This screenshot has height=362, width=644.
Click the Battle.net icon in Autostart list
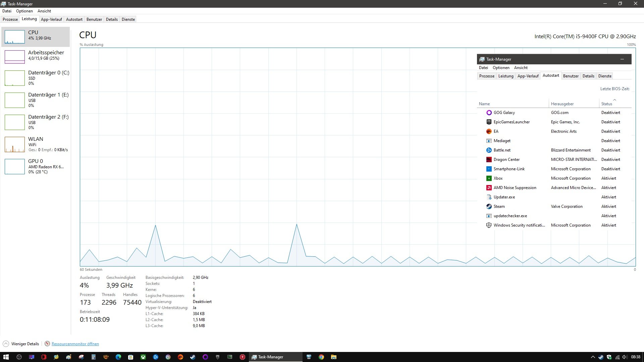(x=489, y=150)
